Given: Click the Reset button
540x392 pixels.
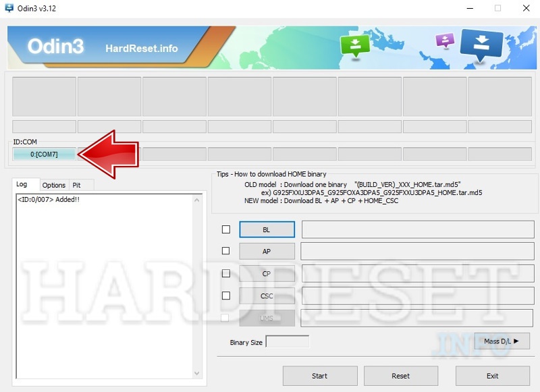Looking at the screenshot, I should [401, 376].
